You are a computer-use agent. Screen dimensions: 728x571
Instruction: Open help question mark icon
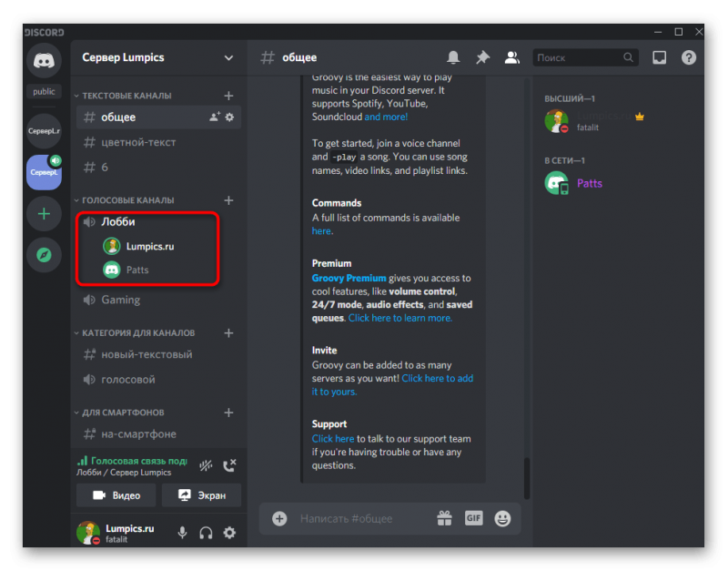pos(689,57)
